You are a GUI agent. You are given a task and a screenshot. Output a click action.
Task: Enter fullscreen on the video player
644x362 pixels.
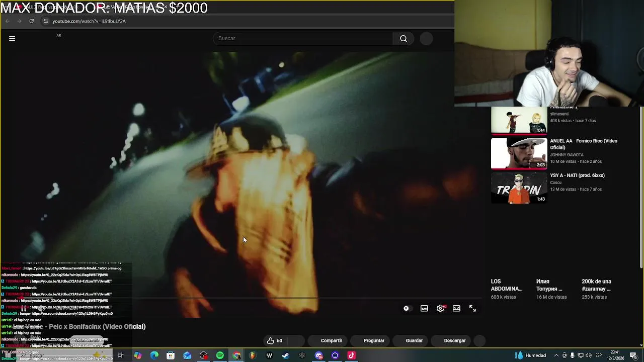472,308
